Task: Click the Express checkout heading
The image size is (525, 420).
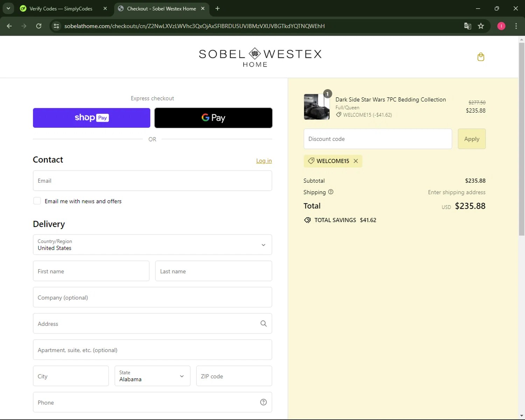Action: point(152,98)
